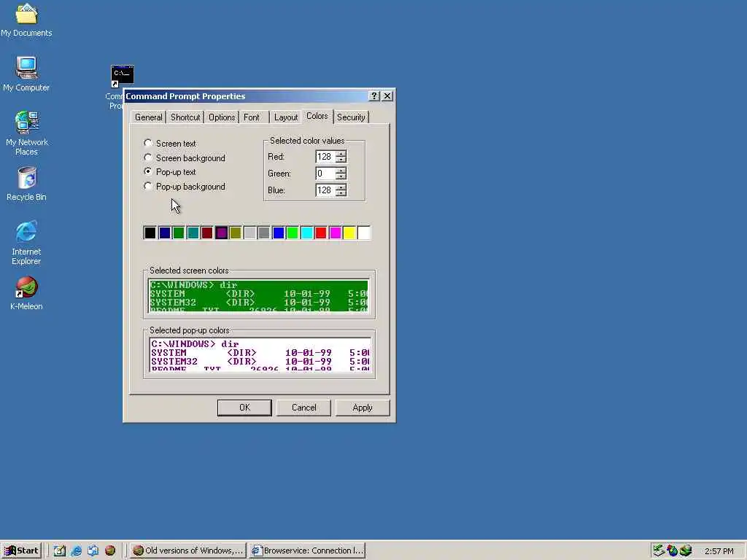Open My Computer desktop icon
The image size is (747, 560).
click(x=26, y=74)
